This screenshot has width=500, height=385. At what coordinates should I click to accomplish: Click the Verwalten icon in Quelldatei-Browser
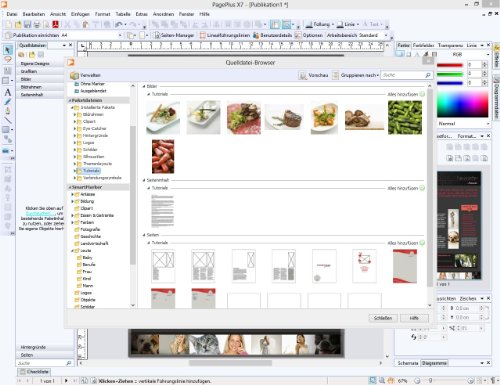(74, 75)
